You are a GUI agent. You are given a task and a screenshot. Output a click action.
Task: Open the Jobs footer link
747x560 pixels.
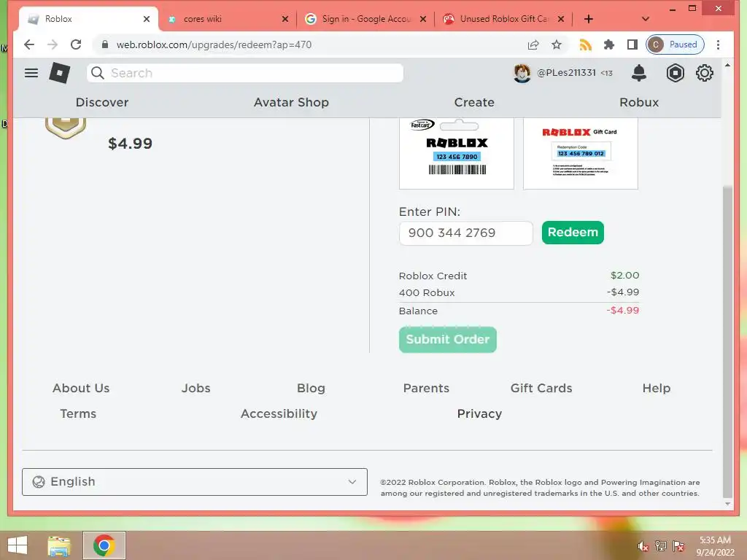click(196, 388)
